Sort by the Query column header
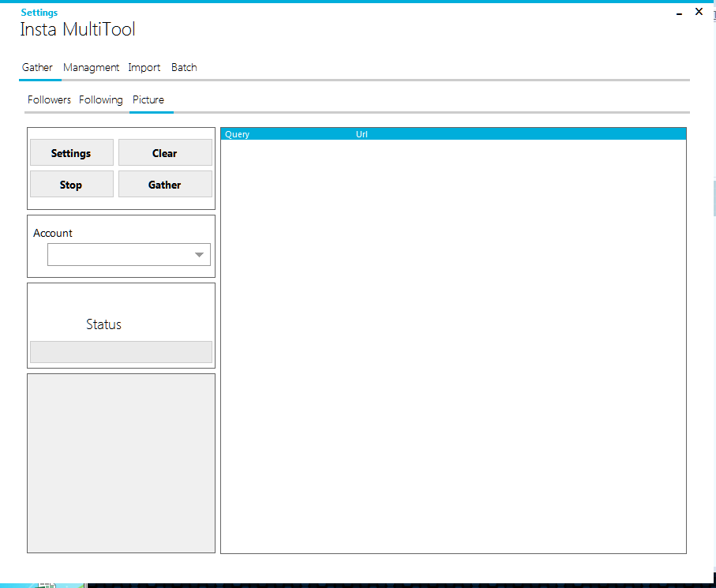Image resolution: width=716 pixels, height=588 pixels. [x=237, y=134]
